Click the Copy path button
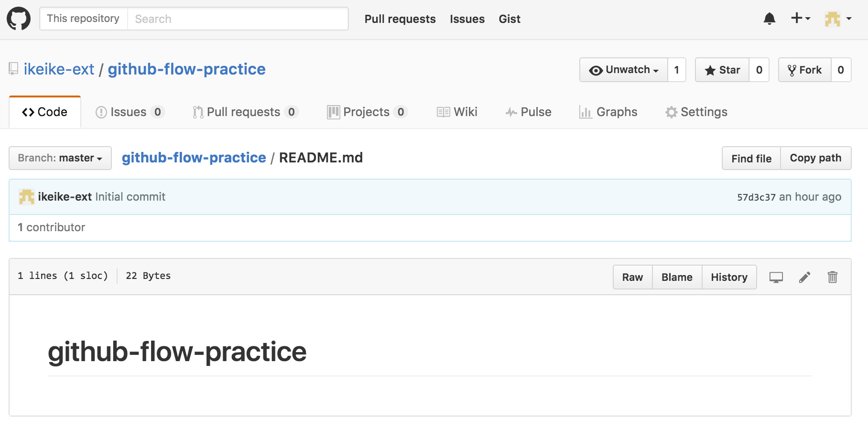Image resolution: width=868 pixels, height=428 pixels. [x=816, y=158]
